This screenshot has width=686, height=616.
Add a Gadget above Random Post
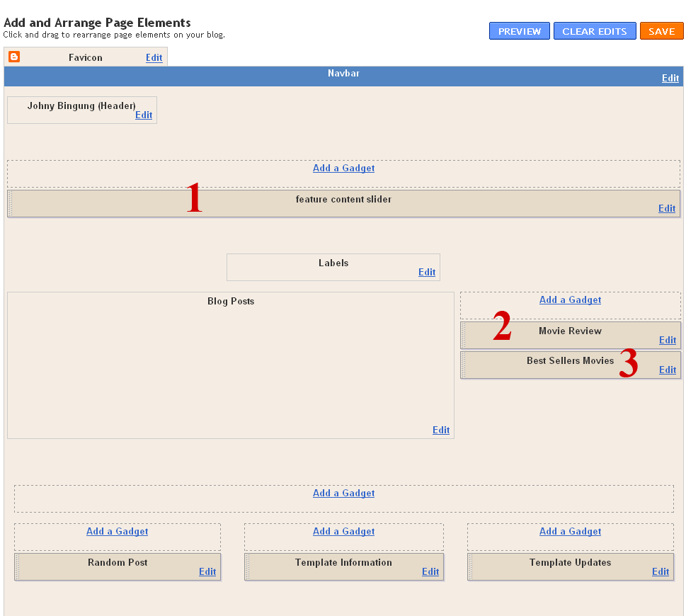pyautogui.click(x=118, y=532)
